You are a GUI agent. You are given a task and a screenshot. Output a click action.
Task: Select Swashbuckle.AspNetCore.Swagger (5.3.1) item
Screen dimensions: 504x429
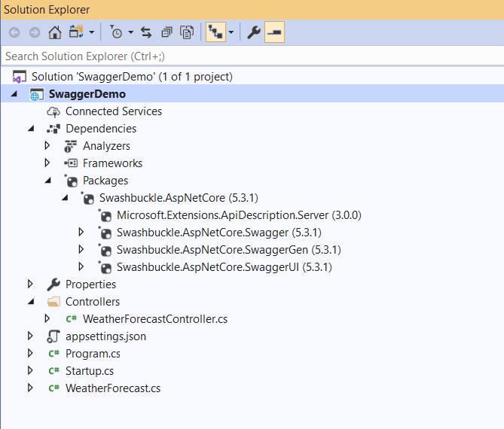point(219,233)
